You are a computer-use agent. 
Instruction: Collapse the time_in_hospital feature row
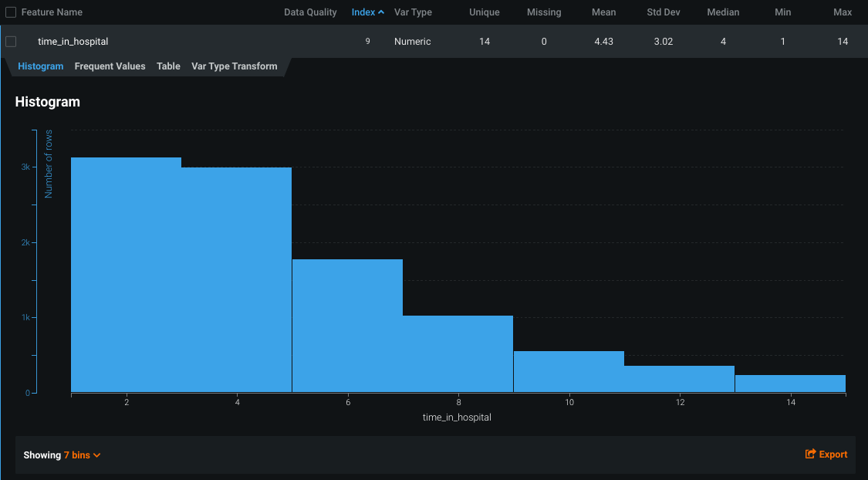(x=73, y=42)
